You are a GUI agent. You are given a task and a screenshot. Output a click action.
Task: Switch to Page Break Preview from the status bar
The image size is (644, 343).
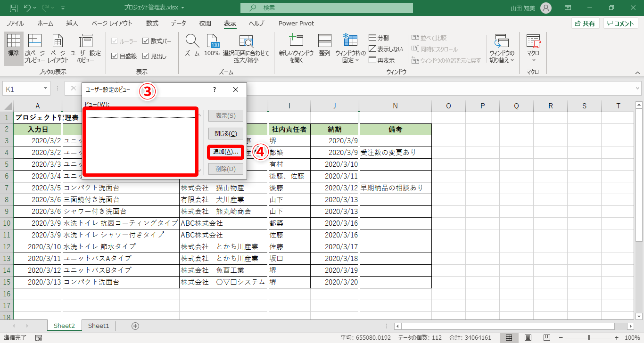tap(547, 338)
